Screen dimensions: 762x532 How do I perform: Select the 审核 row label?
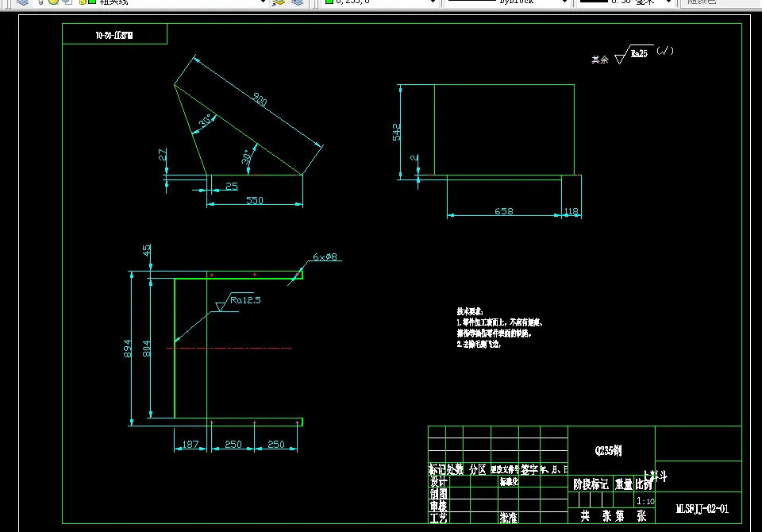coord(438,506)
